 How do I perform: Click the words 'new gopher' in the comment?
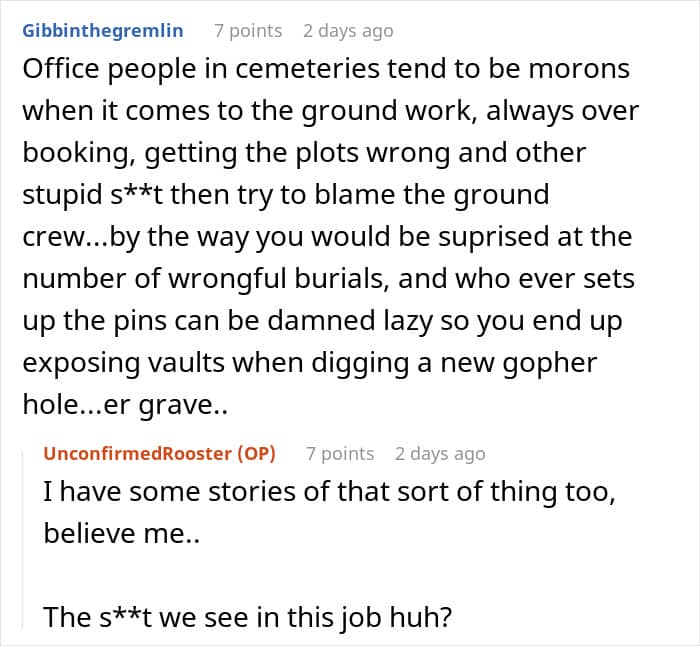click(x=519, y=363)
